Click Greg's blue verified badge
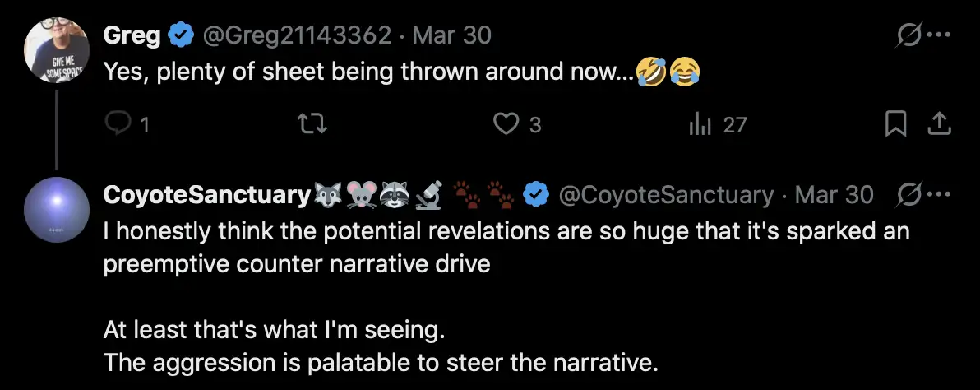This screenshot has height=390, width=980. point(180,35)
